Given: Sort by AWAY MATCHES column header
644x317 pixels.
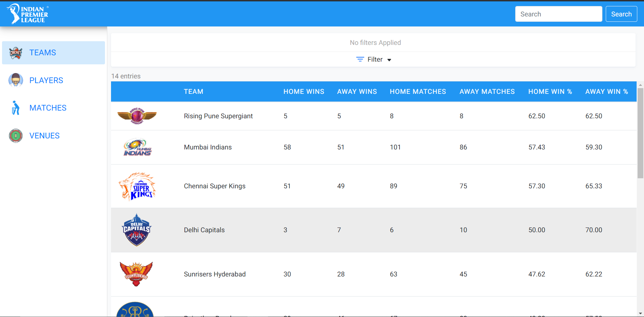Looking at the screenshot, I should click(x=487, y=91).
